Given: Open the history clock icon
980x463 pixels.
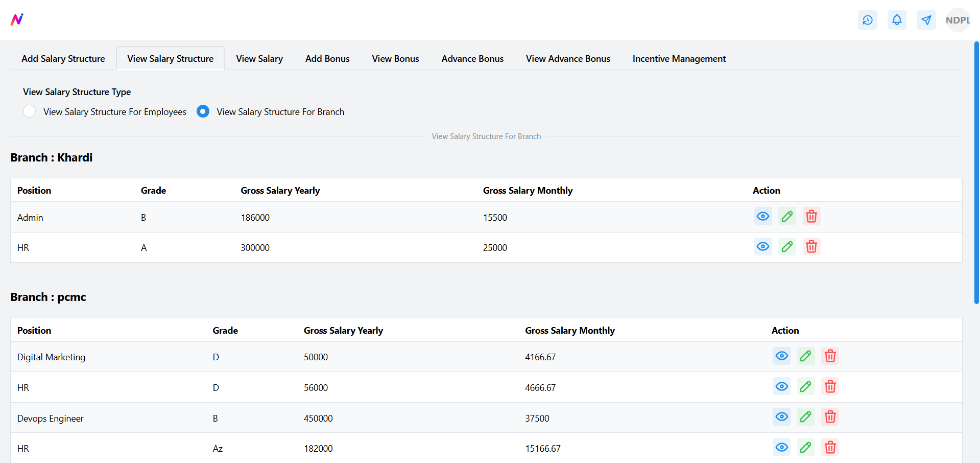Looking at the screenshot, I should [867, 20].
